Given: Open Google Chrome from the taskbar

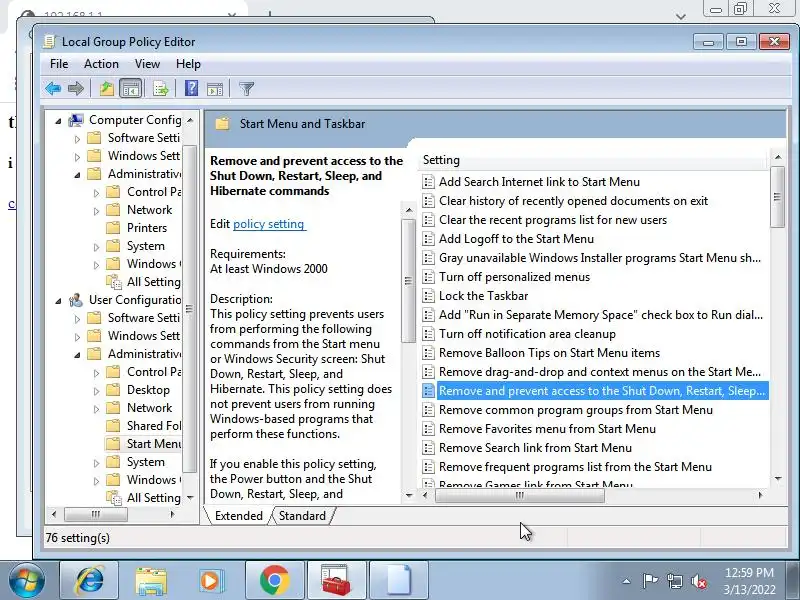Looking at the screenshot, I should point(274,580).
